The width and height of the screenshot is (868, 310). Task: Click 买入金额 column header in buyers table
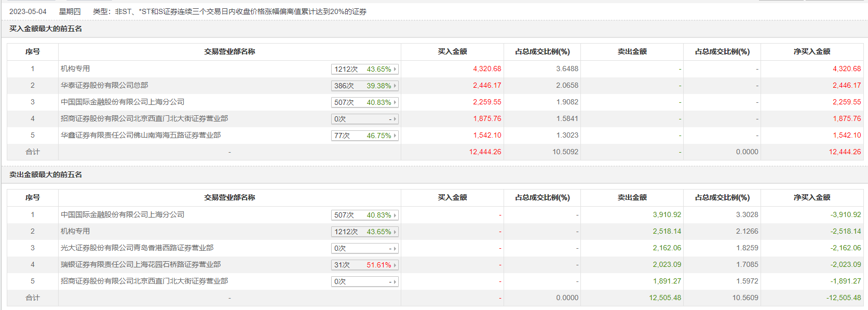[452, 51]
